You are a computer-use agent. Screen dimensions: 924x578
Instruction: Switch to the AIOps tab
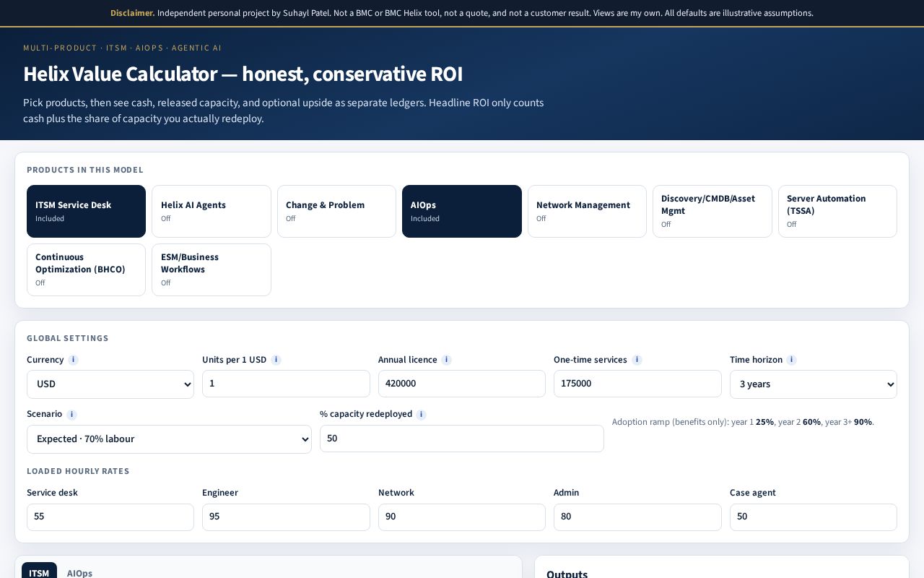(79, 573)
